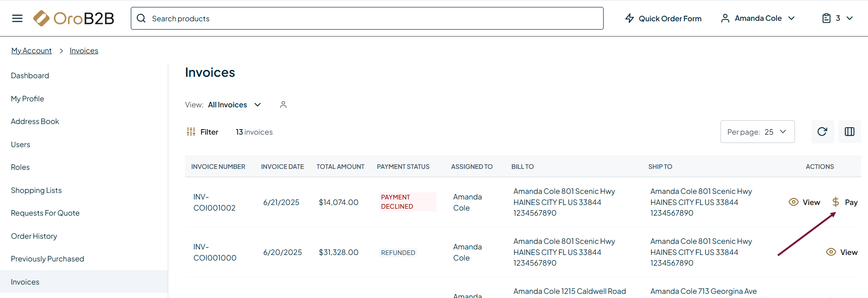Image resolution: width=868 pixels, height=298 pixels.
Task: Open the column settings icon
Action: 850,132
